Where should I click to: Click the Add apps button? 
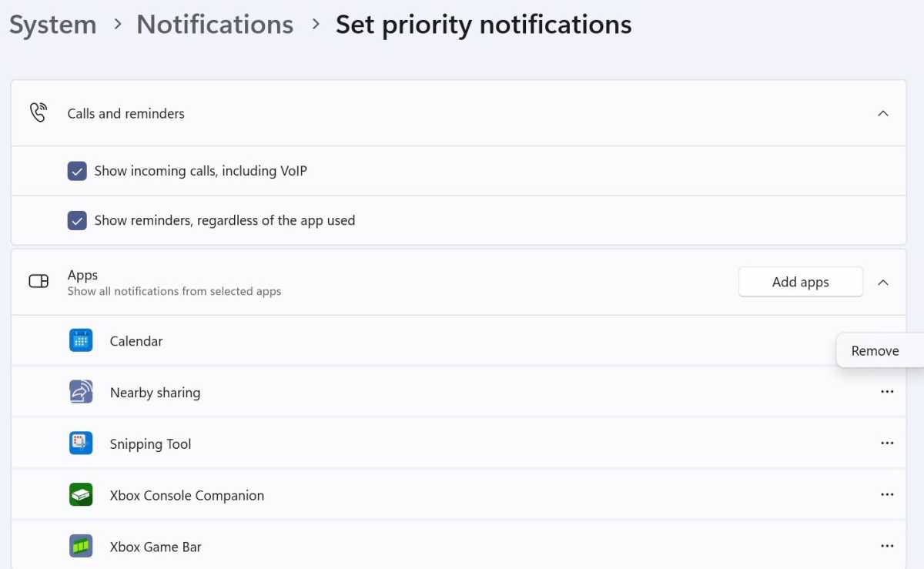pos(801,282)
